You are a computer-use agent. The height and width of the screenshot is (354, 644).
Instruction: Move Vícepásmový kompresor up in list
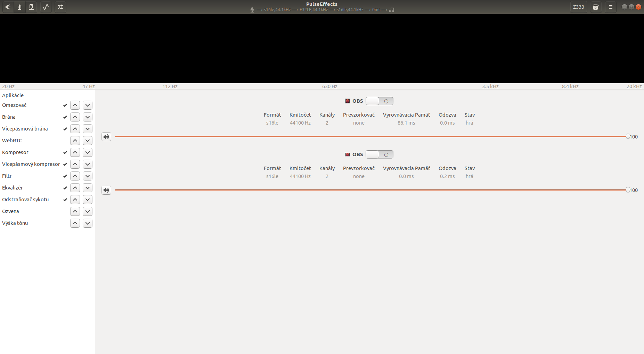(x=75, y=164)
